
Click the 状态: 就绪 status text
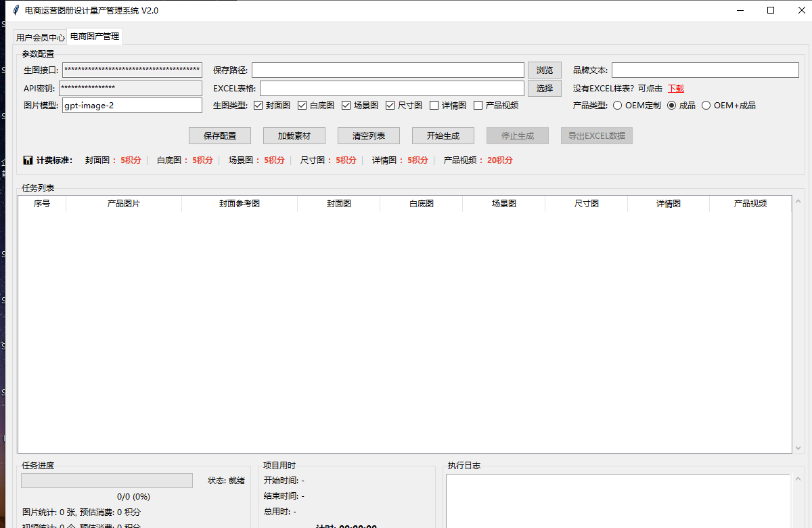pyautogui.click(x=226, y=481)
